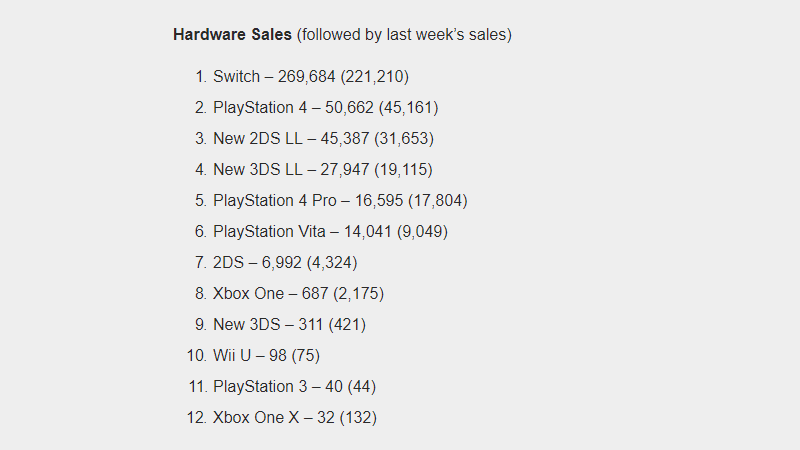Select the New 2DS LL entry
The height and width of the screenshot is (450, 800).
coord(323,138)
